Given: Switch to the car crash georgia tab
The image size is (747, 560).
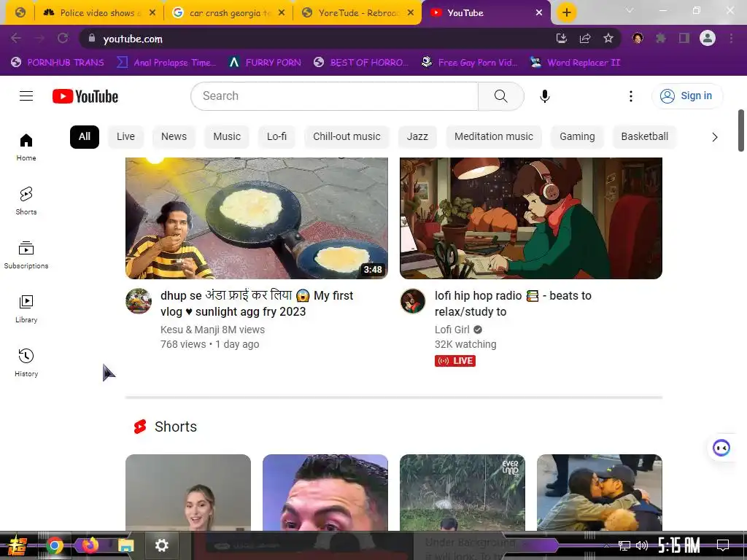Looking at the screenshot, I should coord(228,13).
